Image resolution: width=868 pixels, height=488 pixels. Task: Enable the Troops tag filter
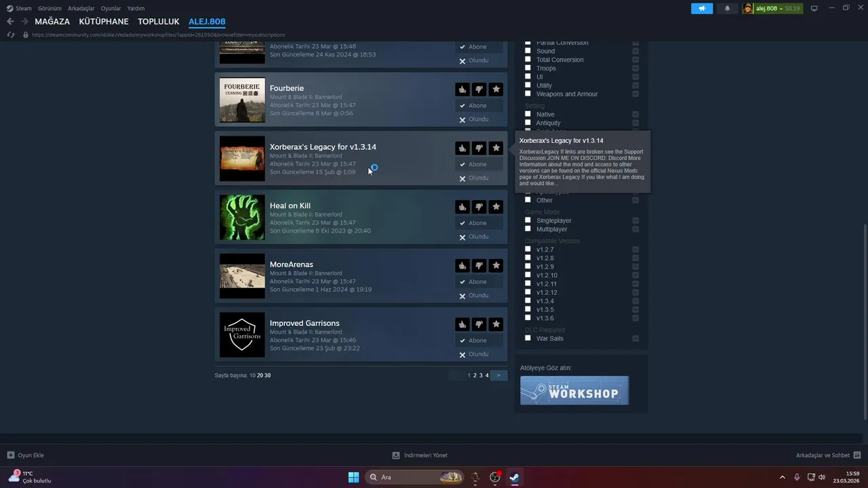[528, 68]
